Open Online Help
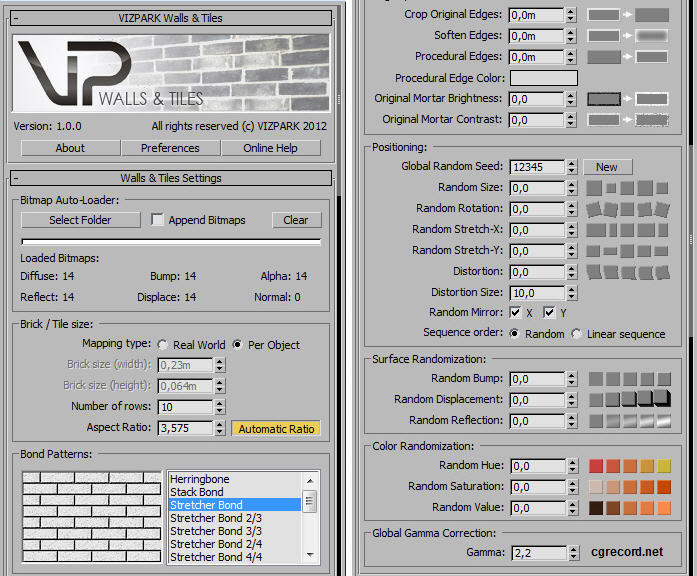 [x=270, y=148]
